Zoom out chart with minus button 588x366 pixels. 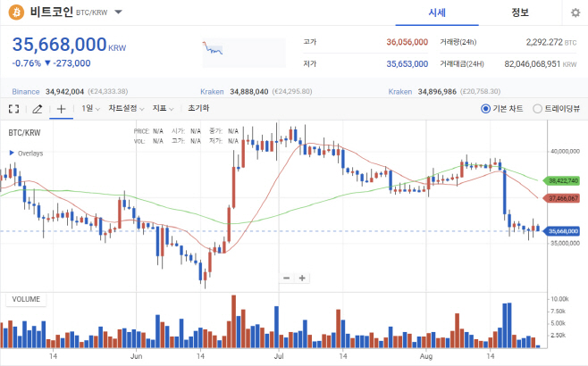pos(287,278)
